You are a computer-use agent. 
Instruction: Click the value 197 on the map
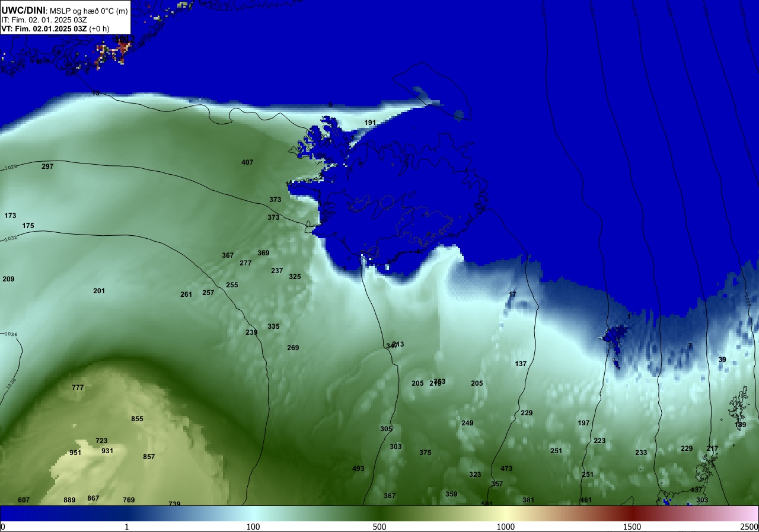pyautogui.click(x=583, y=423)
